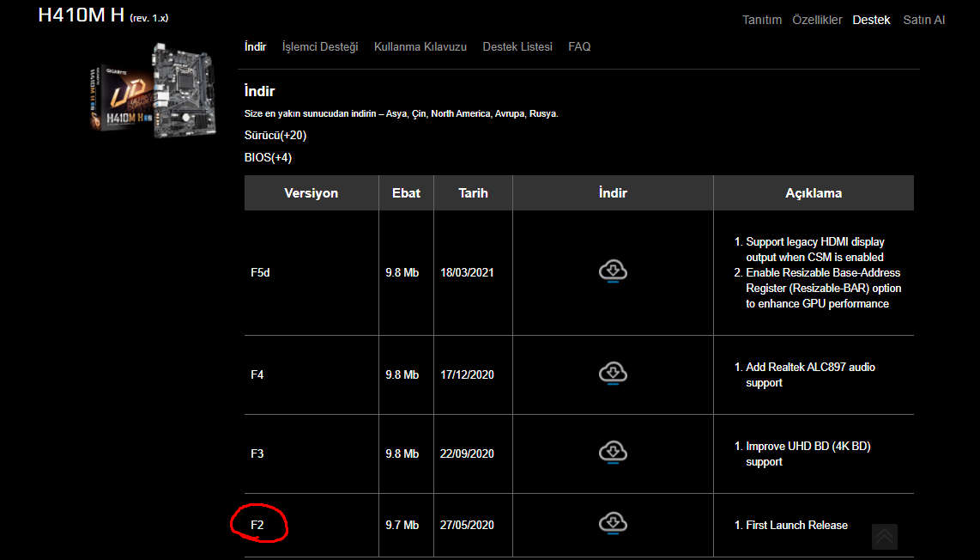
Task: Click the date 18/03/2021
Action: 467,273
